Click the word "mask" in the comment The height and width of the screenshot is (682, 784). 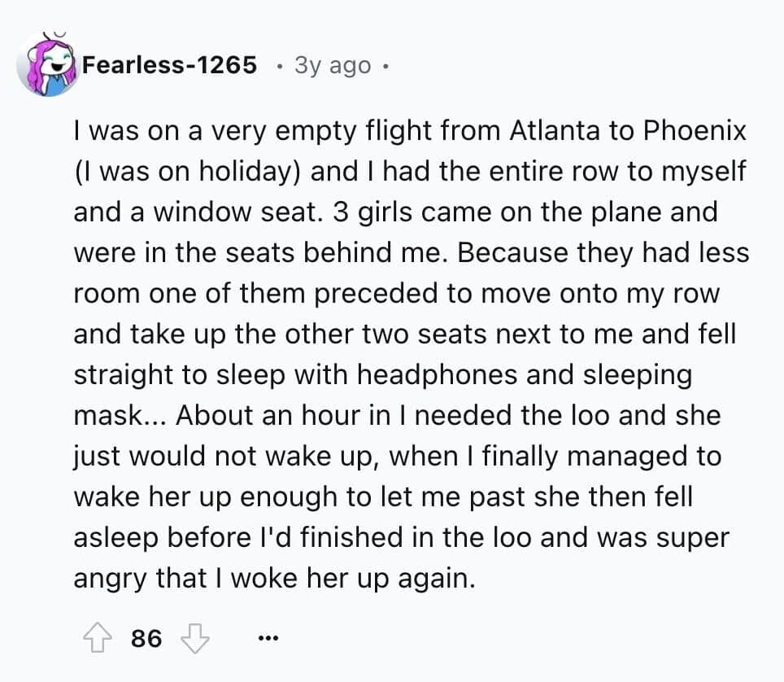point(107,415)
